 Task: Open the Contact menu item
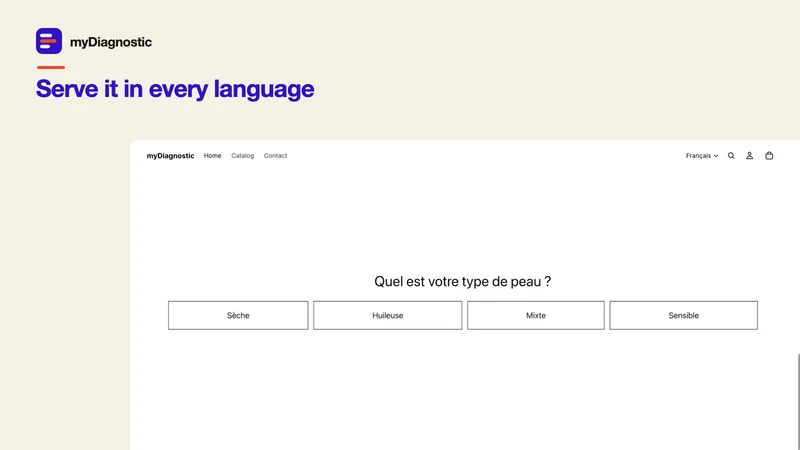[276, 156]
